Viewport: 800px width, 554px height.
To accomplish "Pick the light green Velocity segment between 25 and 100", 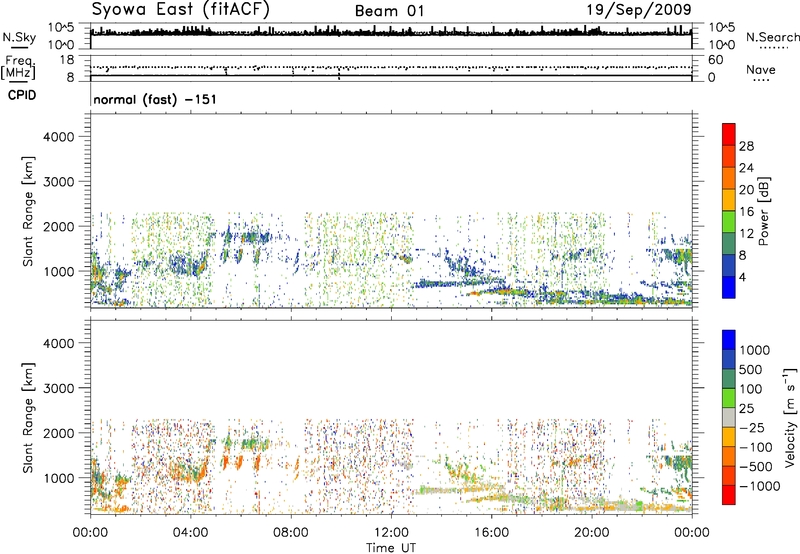I will pos(729,398).
